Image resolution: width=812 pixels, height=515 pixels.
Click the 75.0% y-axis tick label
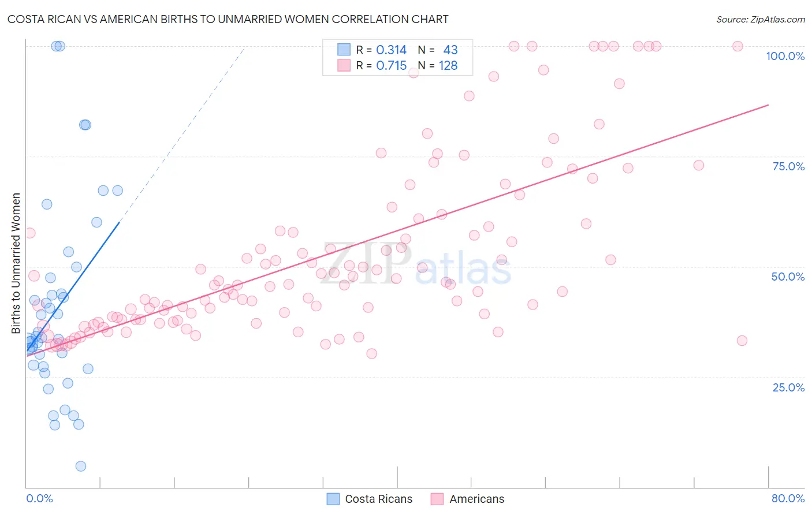788,166
